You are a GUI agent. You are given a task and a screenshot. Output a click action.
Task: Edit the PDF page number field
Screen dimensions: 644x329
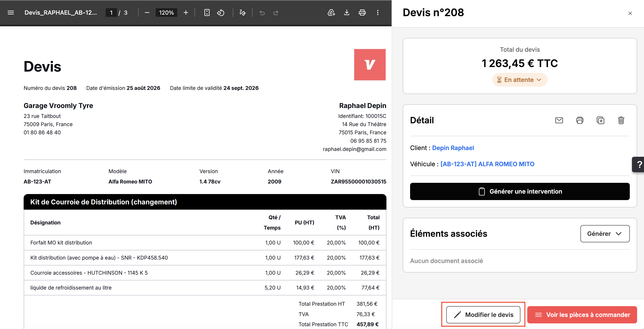click(111, 13)
